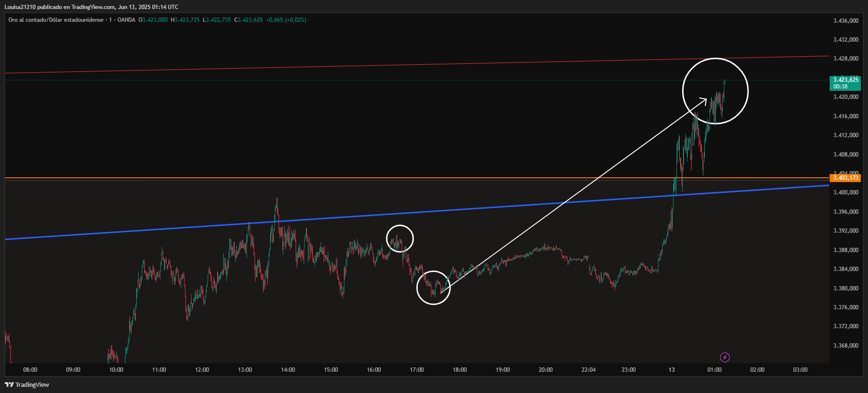Screen dimensions: 868x393
Task: Click price axis label 3.432,000
Action: pyautogui.click(x=846, y=40)
